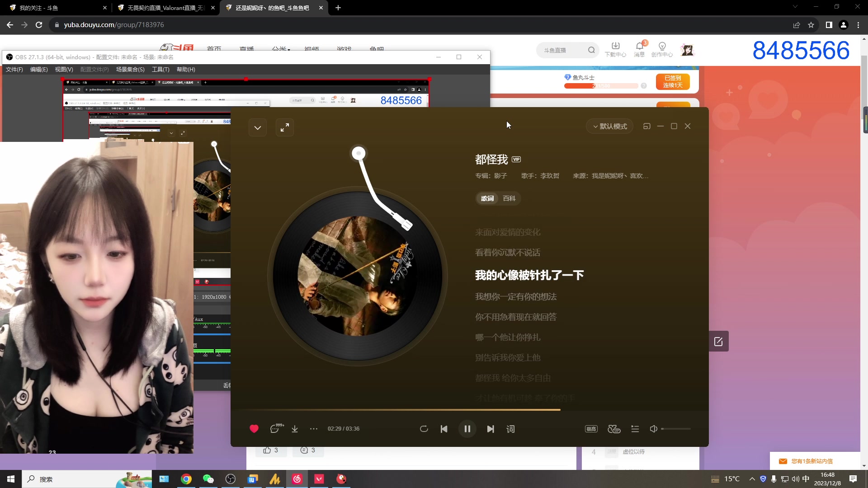Mute the music player volume
Image resolution: width=868 pixels, height=488 pixels.
tap(653, 429)
